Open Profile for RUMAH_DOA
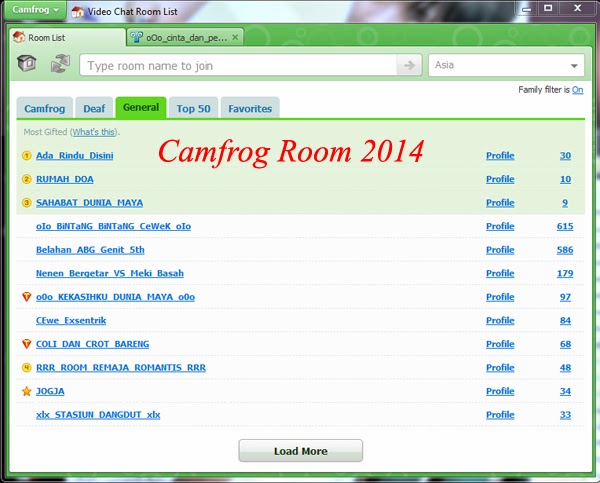Screen dimensions: 600x483 click(500, 179)
